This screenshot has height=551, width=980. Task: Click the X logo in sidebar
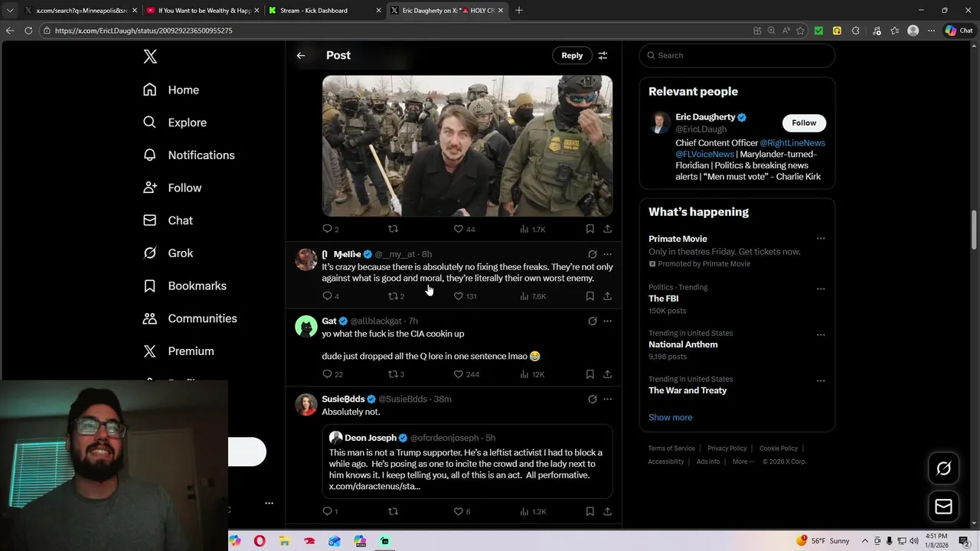tap(150, 57)
